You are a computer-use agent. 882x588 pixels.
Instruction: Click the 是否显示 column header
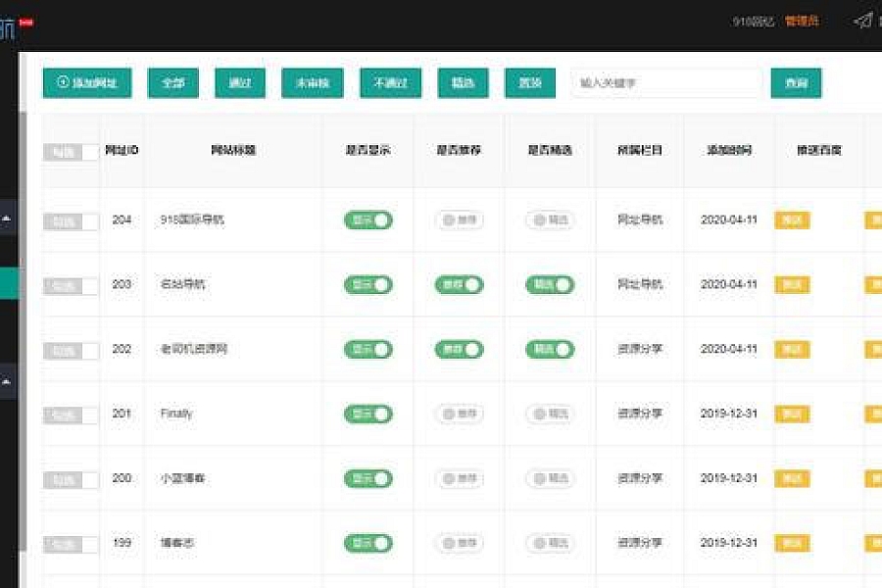(368, 150)
